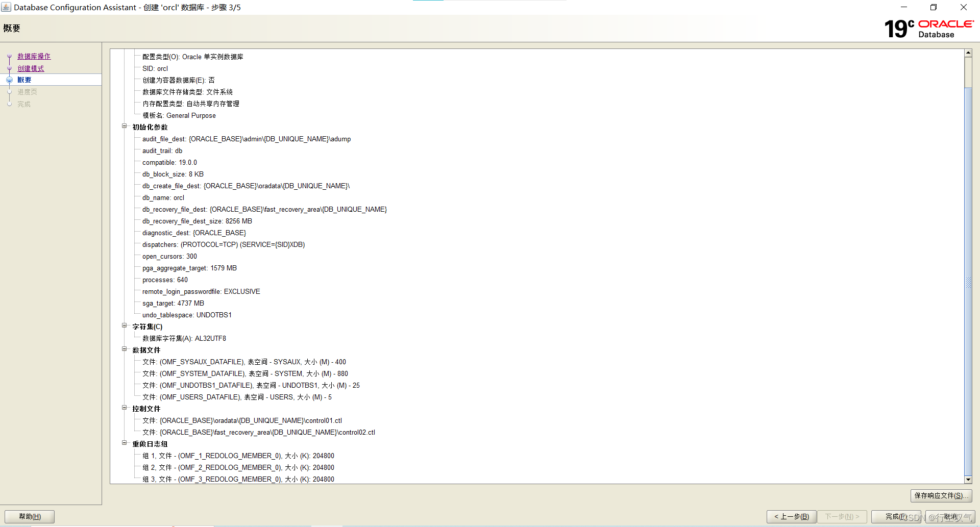Viewport: 980px width, 527px height.
Task: Select the audit_file_dest parameter row
Action: (247, 139)
